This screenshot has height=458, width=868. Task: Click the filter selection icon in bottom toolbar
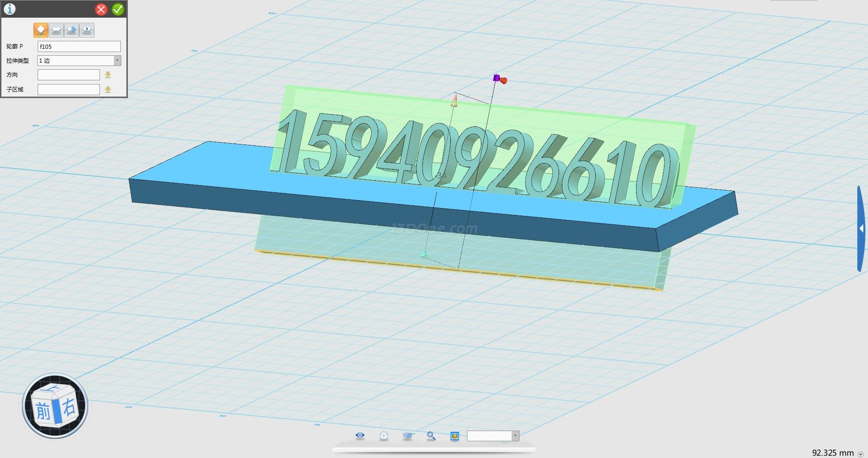click(455, 436)
